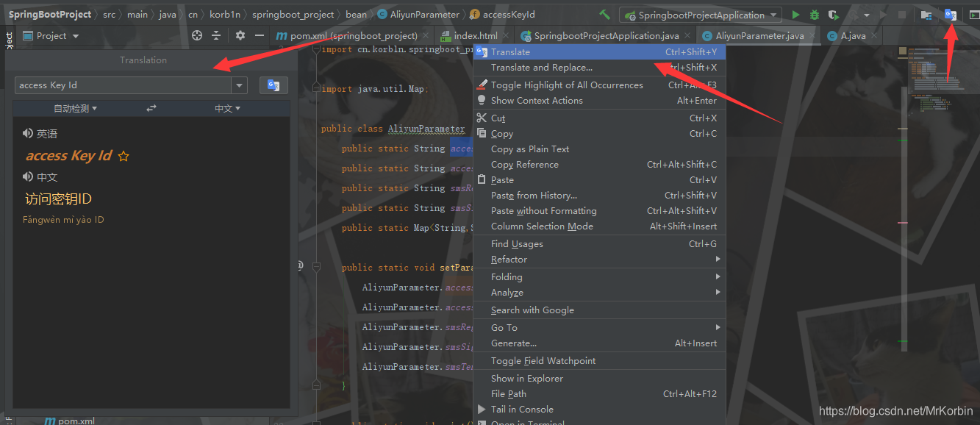The width and height of the screenshot is (980, 425).
Task: Toggle Column Selection Mode
Action: click(x=599, y=226)
